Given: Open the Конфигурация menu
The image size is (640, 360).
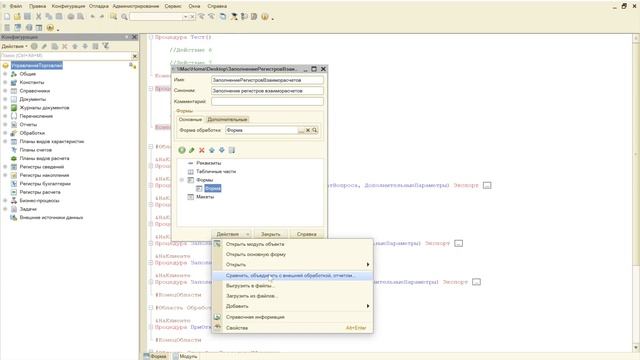Looking at the screenshot, I should click(69, 6).
